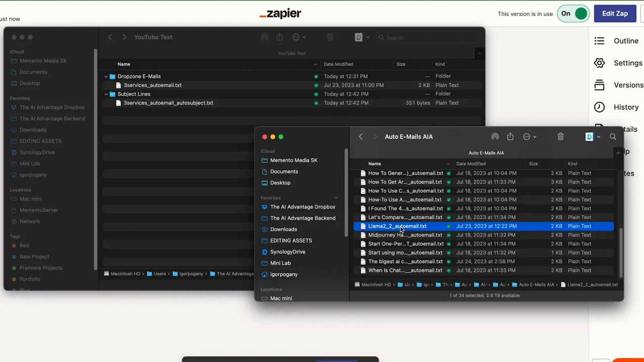Click the Outline list icon
The height and width of the screenshot is (362, 644).
click(599, 41)
